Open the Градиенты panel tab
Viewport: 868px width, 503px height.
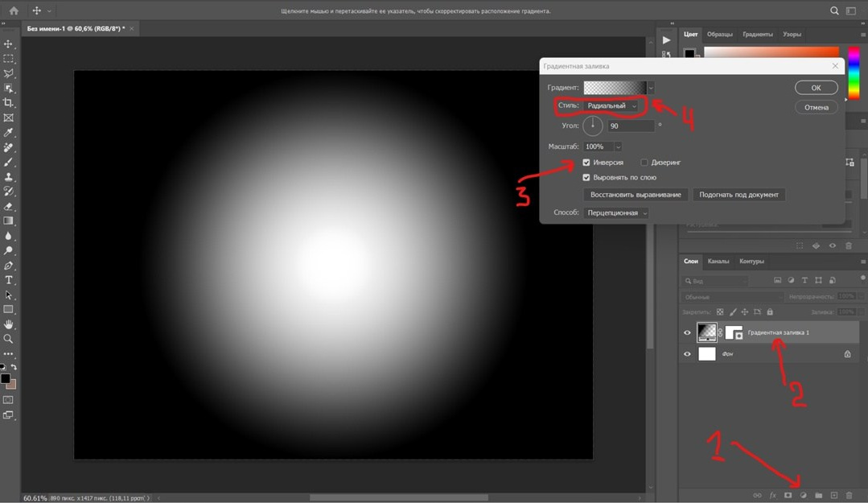click(x=757, y=35)
